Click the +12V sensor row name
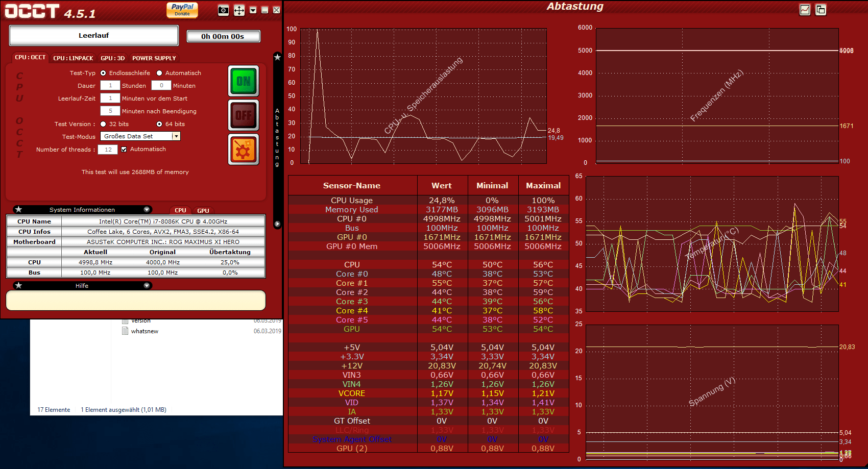This screenshot has width=868, height=469. 352,366
